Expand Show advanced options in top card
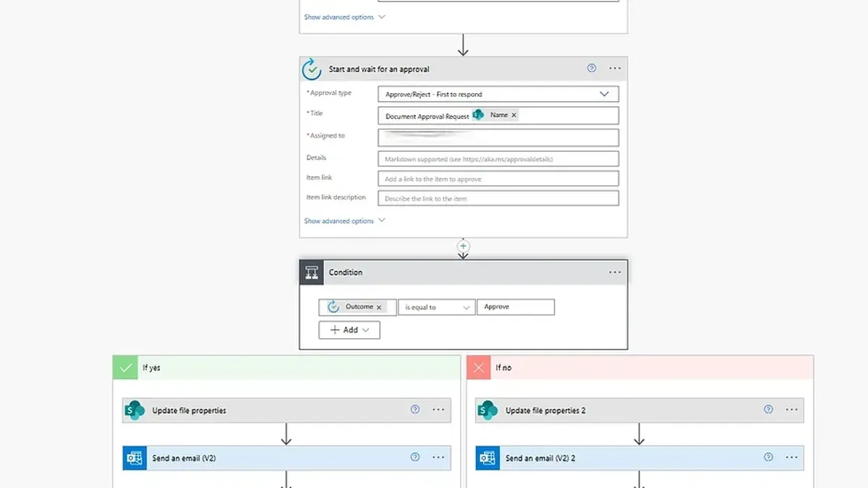The height and width of the screenshot is (488, 868). click(345, 17)
